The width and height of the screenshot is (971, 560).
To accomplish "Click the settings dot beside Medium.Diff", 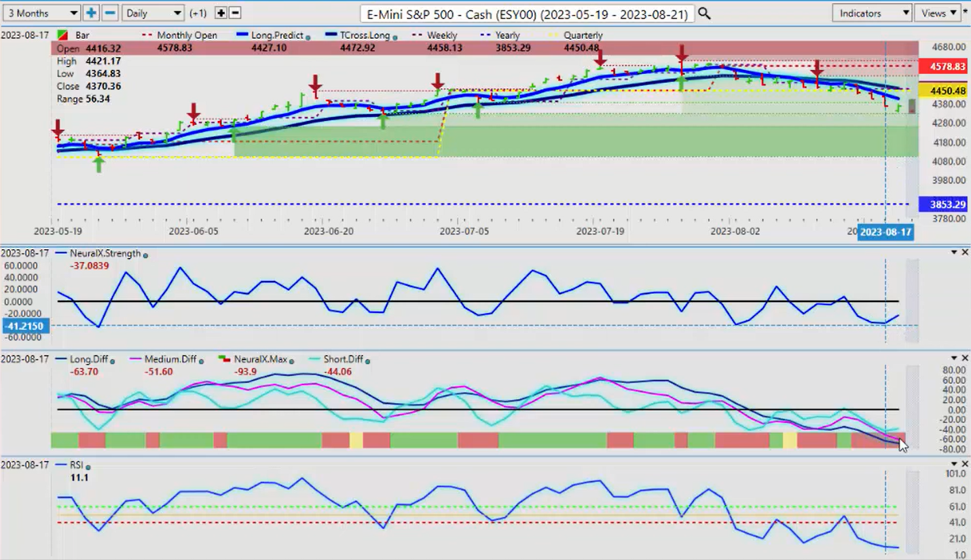I will (x=202, y=362).
